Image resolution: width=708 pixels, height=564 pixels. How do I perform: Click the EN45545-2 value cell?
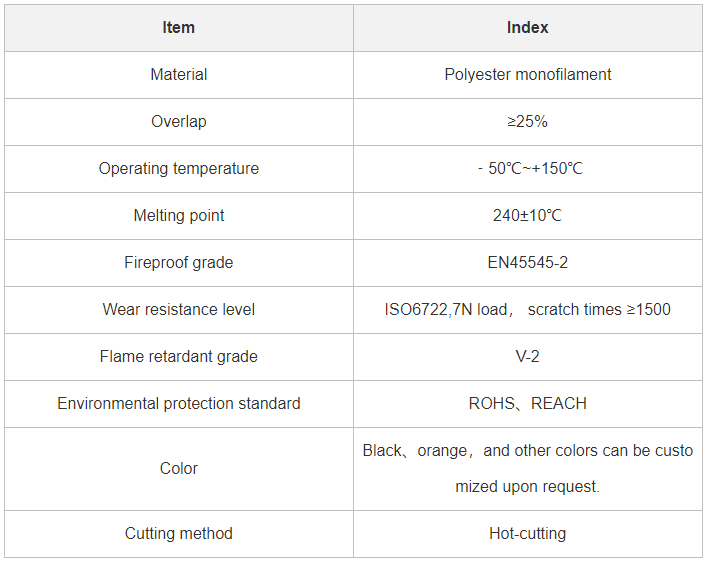pyautogui.click(x=528, y=263)
